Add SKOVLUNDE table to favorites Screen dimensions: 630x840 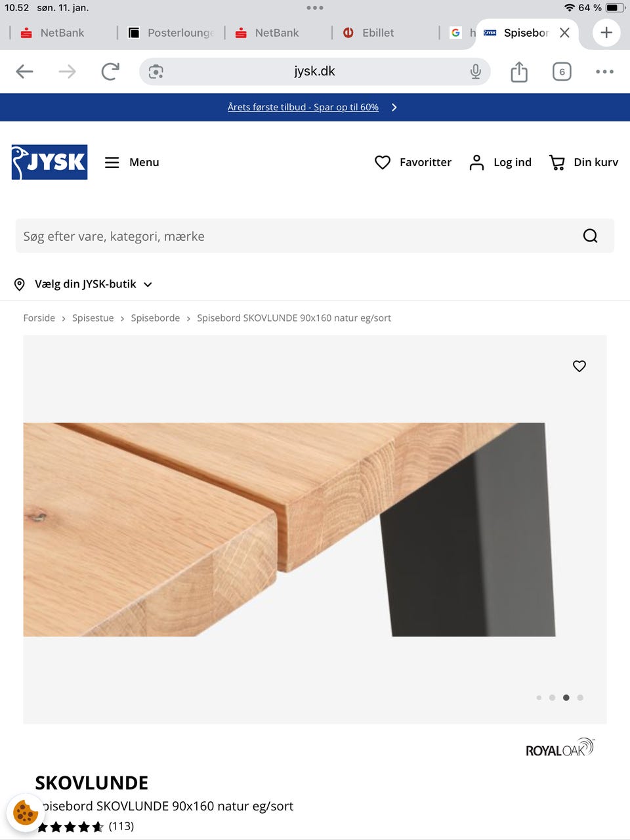(x=579, y=366)
